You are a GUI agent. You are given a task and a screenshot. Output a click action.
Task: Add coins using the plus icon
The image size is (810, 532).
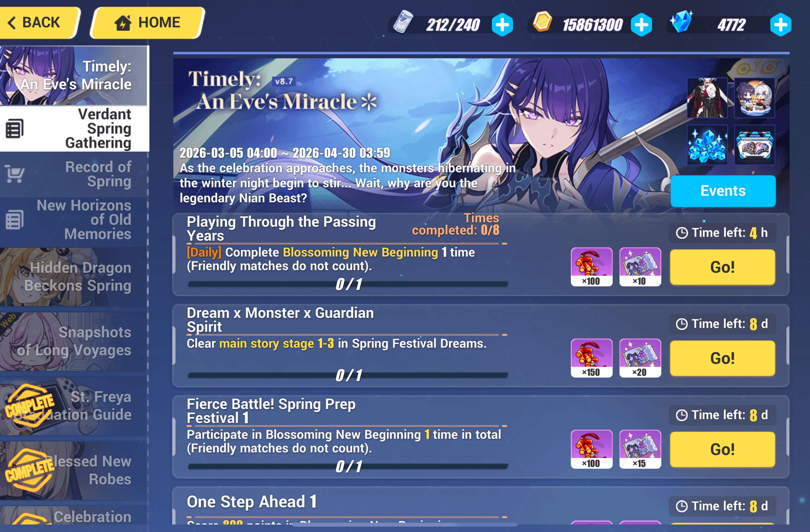[641, 25]
